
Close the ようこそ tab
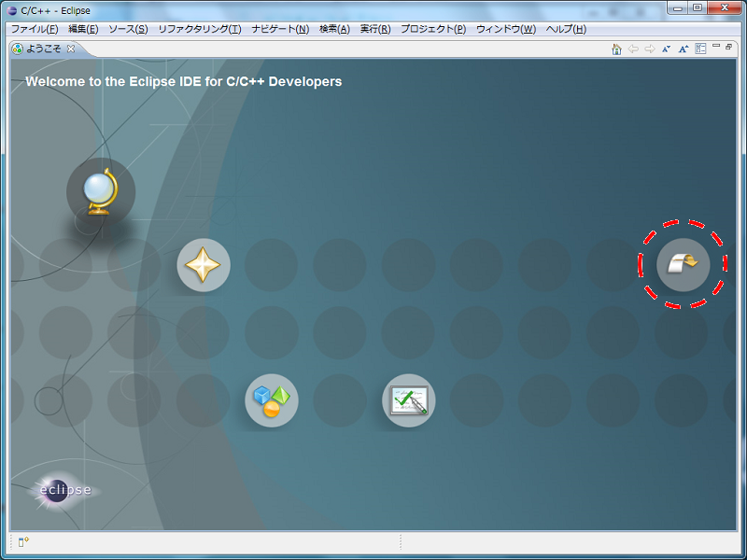coord(71,49)
